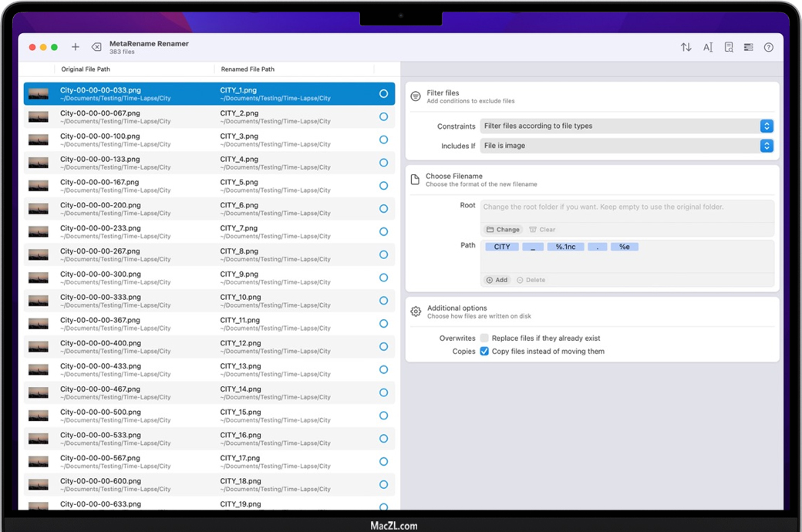The width and height of the screenshot is (802, 532).
Task: Click the list layout icon in toolbar
Action: pyautogui.click(x=748, y=47)
